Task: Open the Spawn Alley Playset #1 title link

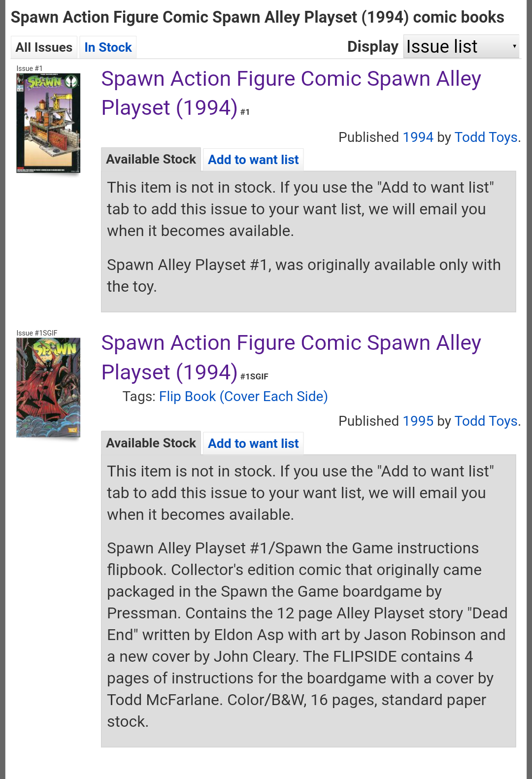Action: (291, 93)
